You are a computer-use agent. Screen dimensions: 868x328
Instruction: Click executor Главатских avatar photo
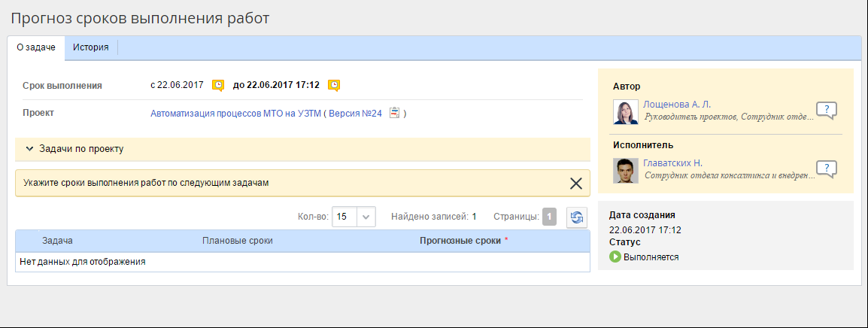(x=626, y=171)
